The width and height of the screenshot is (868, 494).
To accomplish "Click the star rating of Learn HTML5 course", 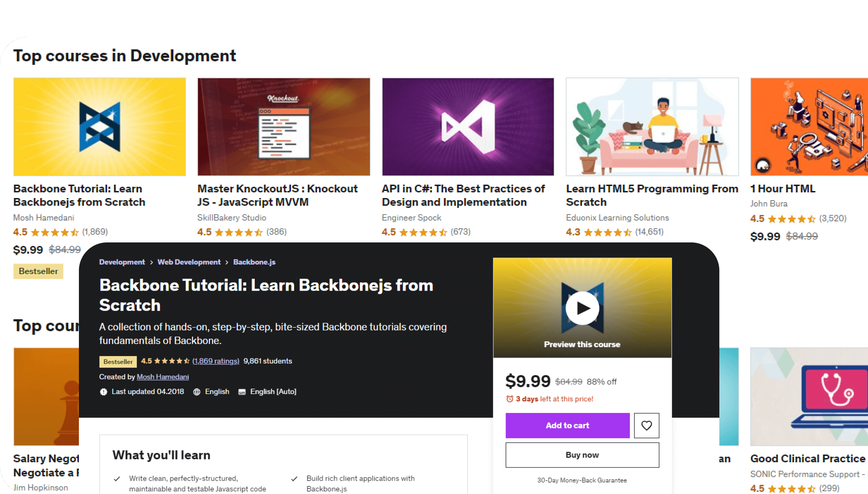I will click(608, 232).
